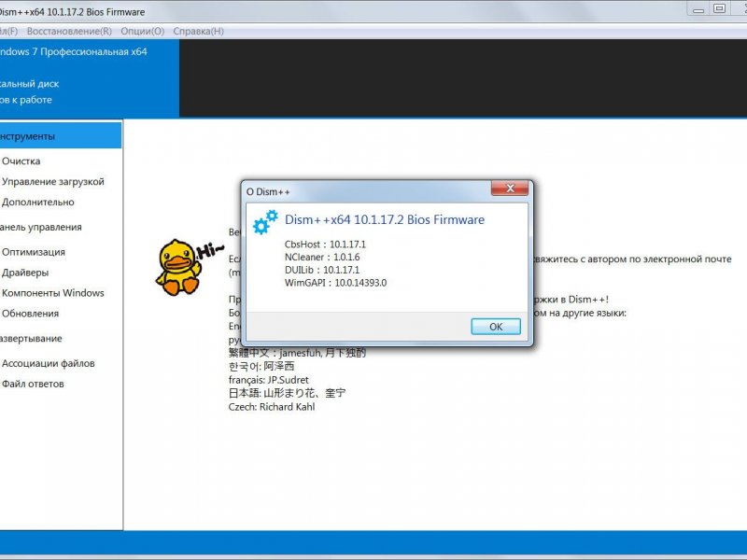Open the Опции(O) menu
The height and width of the screenshot is (560, 747).
(x=143, y=31)
